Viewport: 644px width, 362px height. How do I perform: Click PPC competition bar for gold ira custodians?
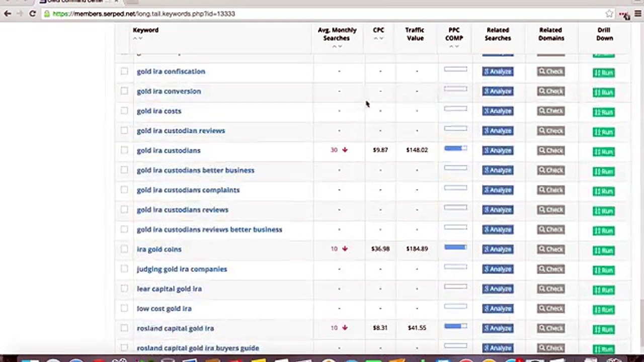[x=456, y=148]
